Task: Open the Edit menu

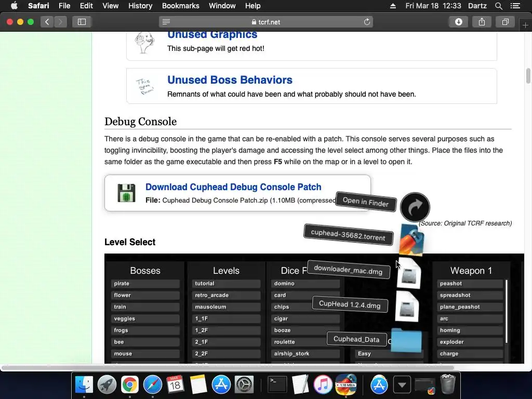Action: pyautogui.click(x=86, y=6)
